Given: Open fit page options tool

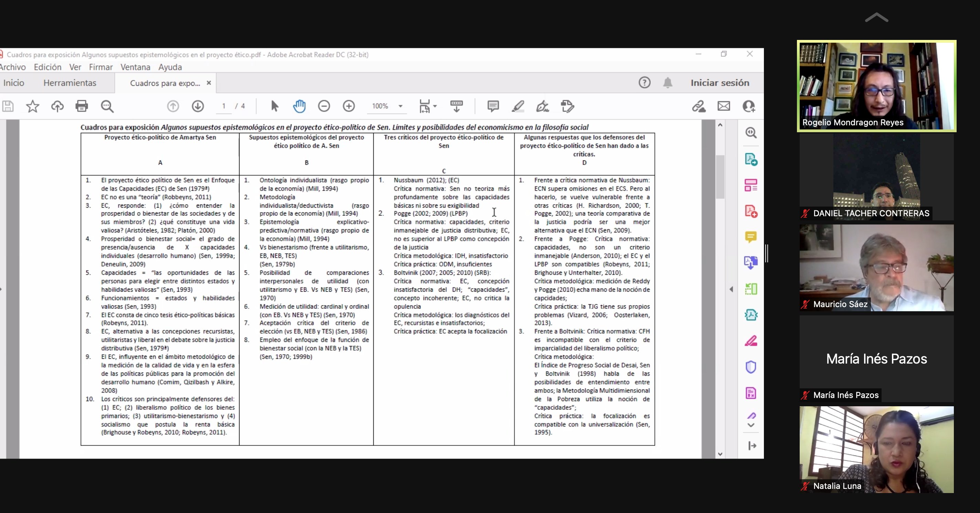Looking at the screenshot, I should pos(427,106).
